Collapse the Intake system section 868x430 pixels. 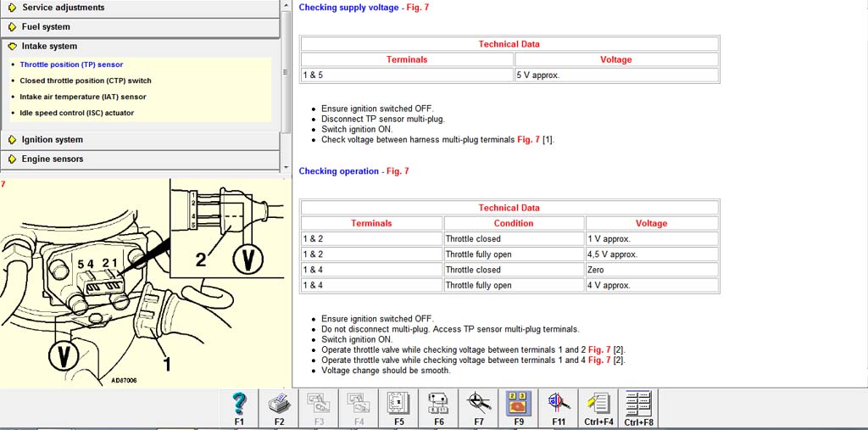click(x=49, y=47)
